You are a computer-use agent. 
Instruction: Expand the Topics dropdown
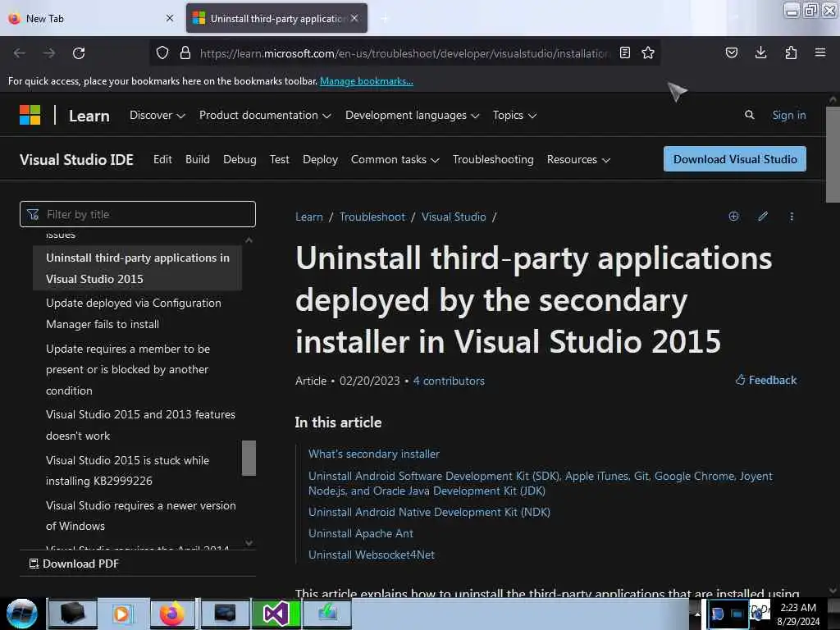(514, 115)
